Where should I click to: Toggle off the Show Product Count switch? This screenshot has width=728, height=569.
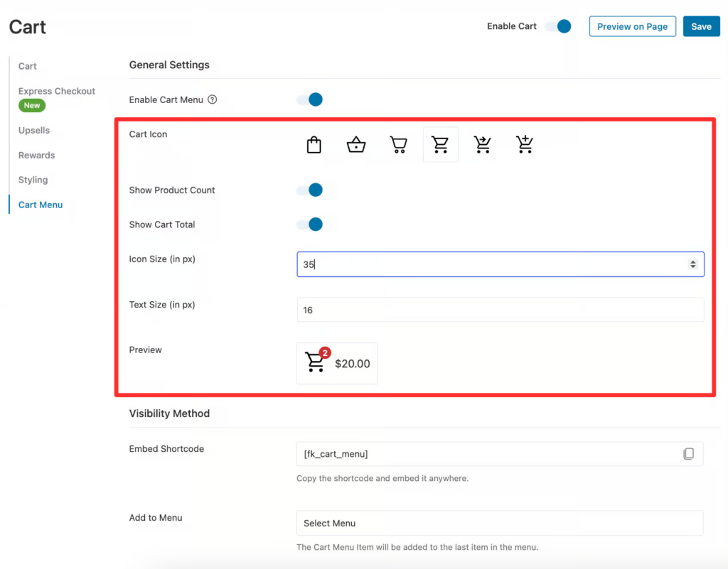(x=309, y=190)
